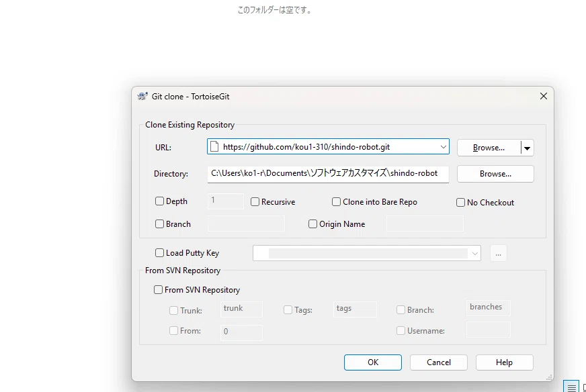Open Help for Git clone
The width and height of the screenshot is (586, 392).
(x=505, y=362)
